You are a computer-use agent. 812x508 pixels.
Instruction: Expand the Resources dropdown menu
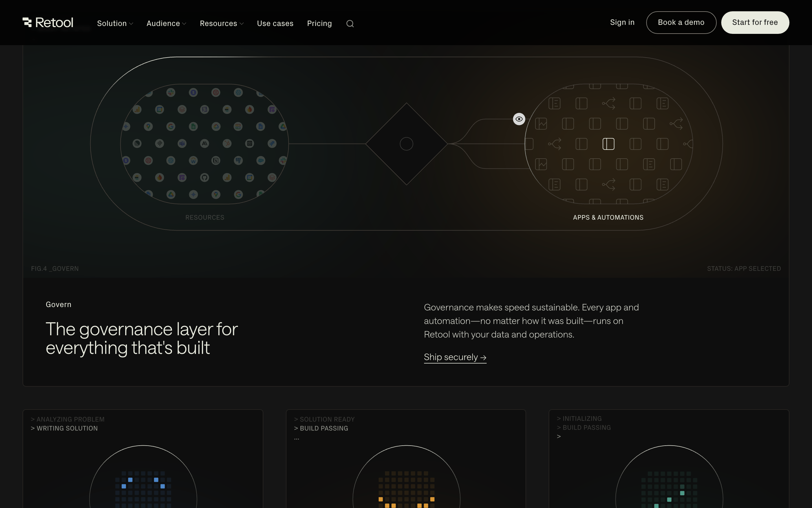[x=221, y=23]
